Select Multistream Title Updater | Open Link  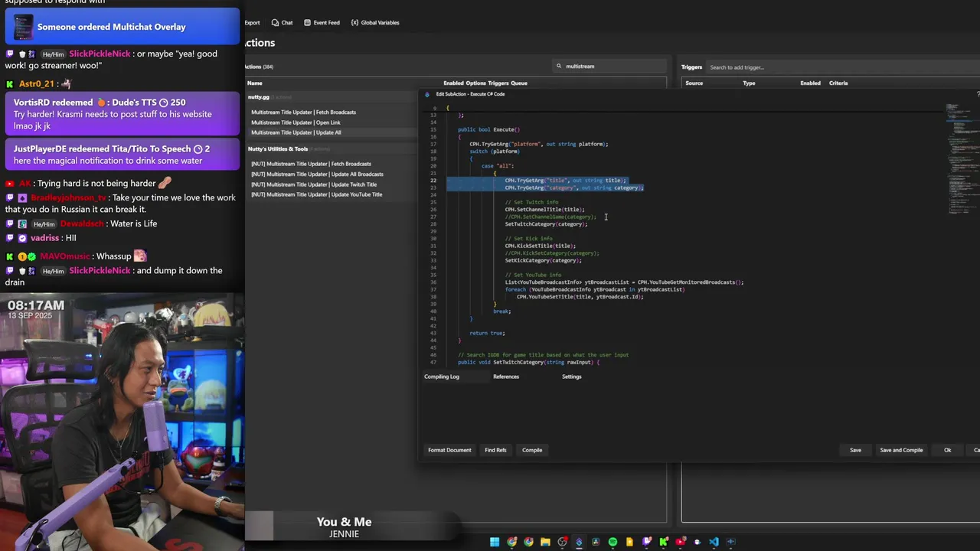[296, 122]
